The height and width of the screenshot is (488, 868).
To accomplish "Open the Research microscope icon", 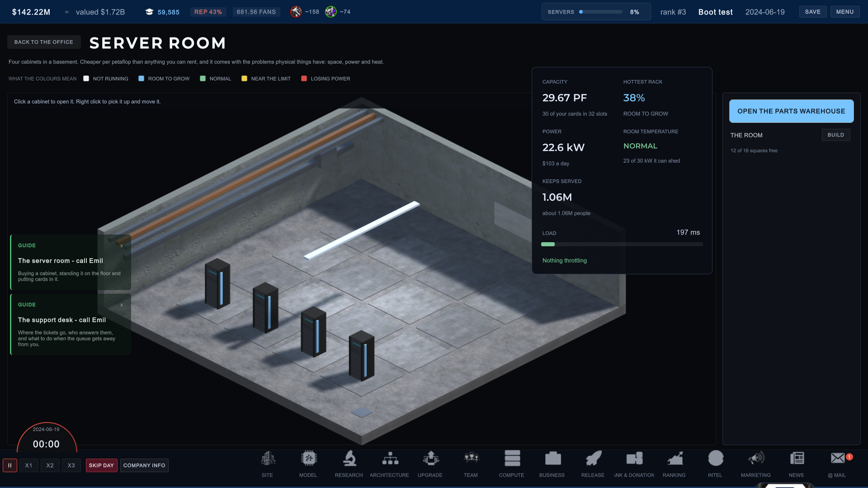I will point(349,459).
